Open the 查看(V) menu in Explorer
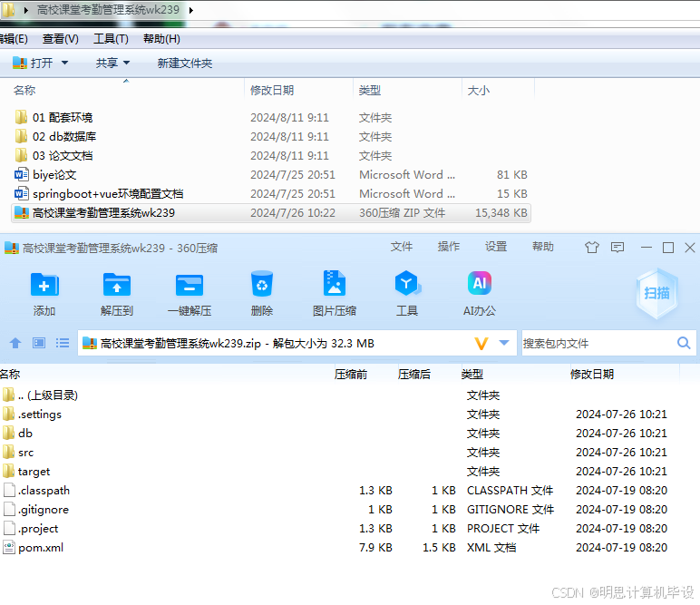The image size is (700, 605). [60, 39]
